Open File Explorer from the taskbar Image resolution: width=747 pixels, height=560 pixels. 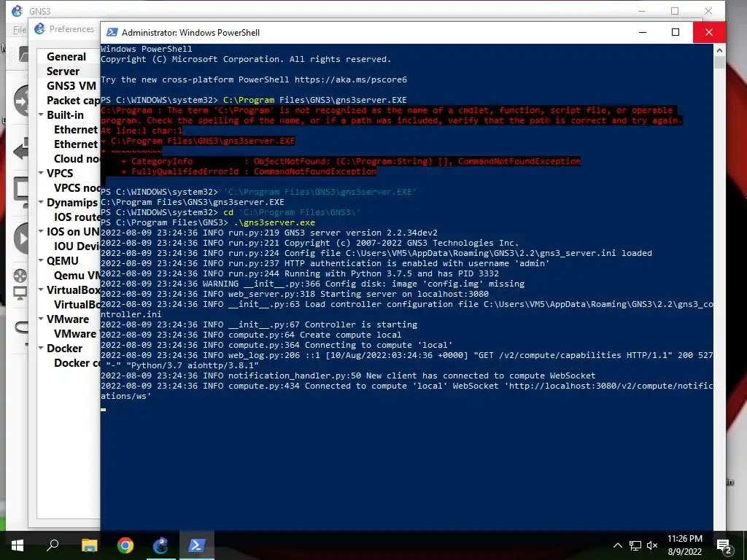pos(89,545)
